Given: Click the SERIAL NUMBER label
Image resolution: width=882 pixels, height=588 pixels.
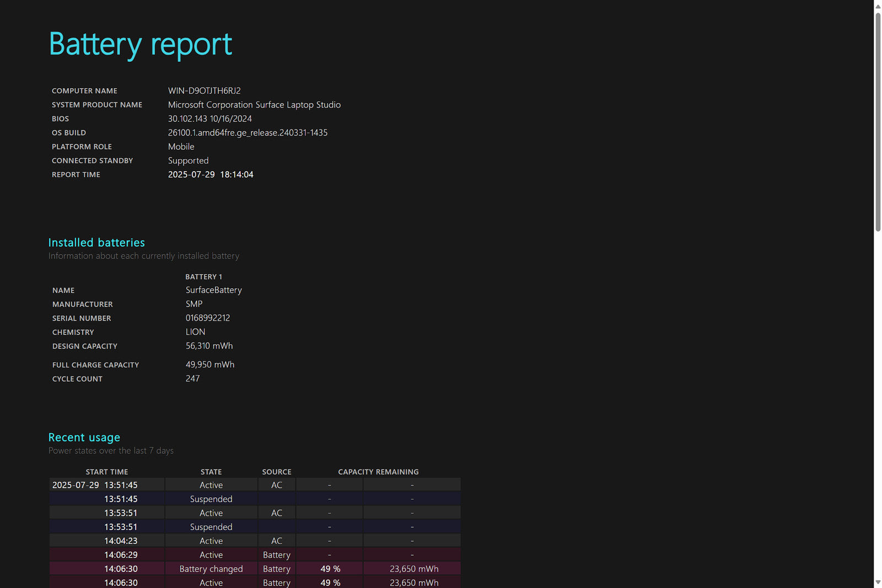Looking at the screenshot, I should coord(82,319).
